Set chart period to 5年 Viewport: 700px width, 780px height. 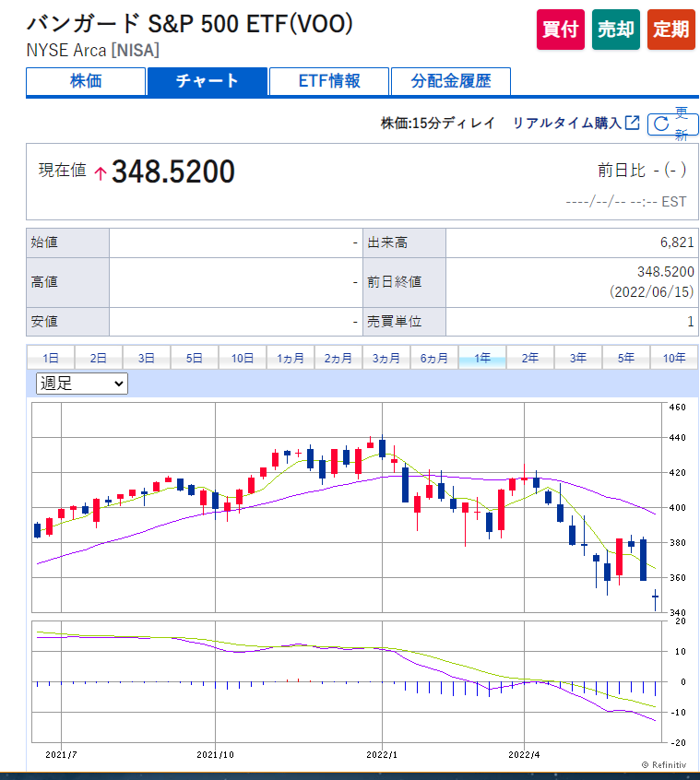[625, 358]
